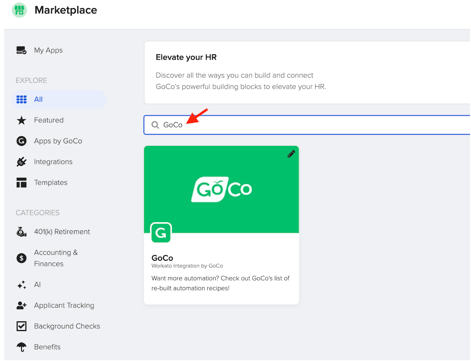Select the Background Checks checkbox icon
The image size is (471, 361).
click(21, 326)
